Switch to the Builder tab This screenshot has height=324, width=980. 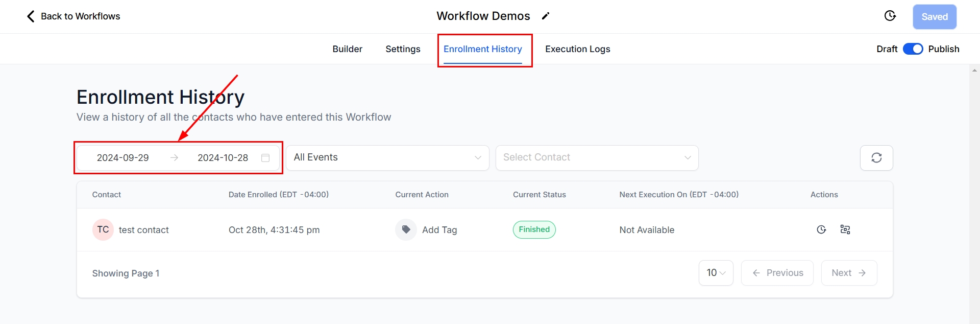point(347,49)
